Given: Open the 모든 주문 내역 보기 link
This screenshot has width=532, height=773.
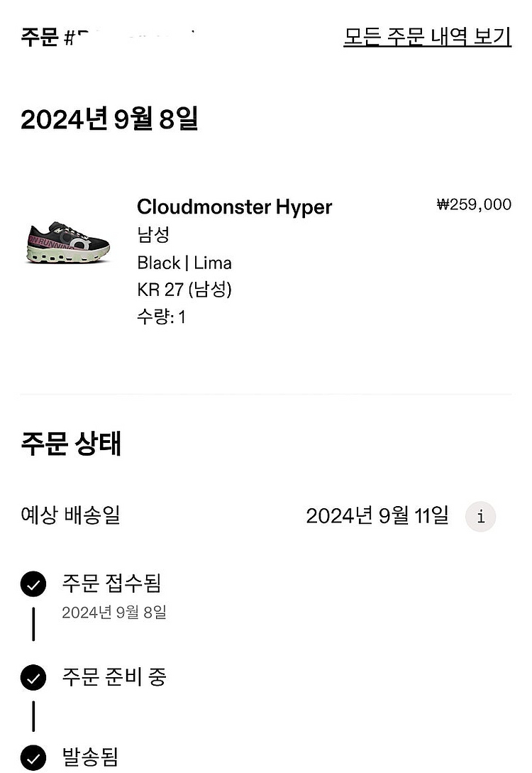Looking at the screenshot, I should pos(427,36).
